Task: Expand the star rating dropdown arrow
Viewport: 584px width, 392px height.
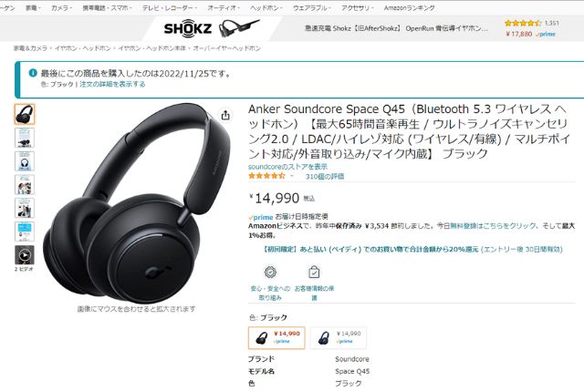Action: (292, 176)
